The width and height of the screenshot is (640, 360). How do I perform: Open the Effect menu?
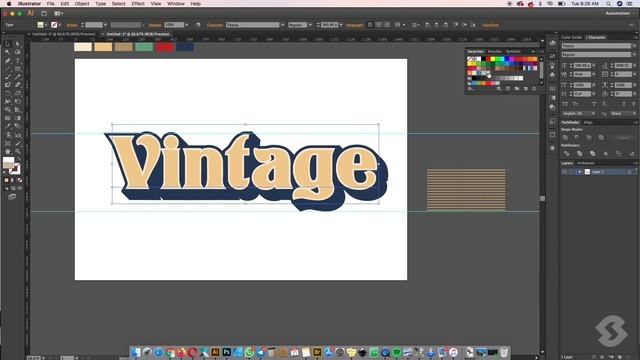138,4
